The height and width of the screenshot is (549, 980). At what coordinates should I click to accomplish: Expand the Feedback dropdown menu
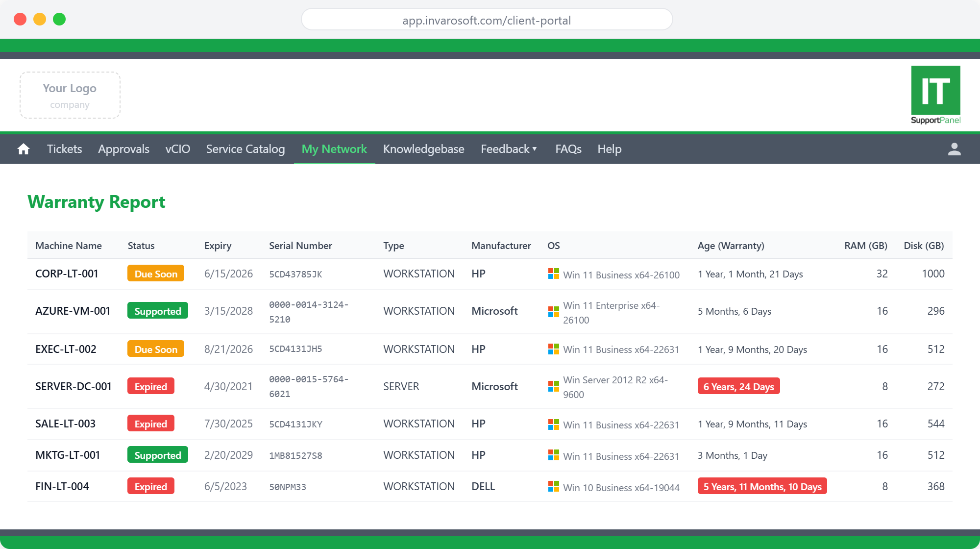pos(509,149)
